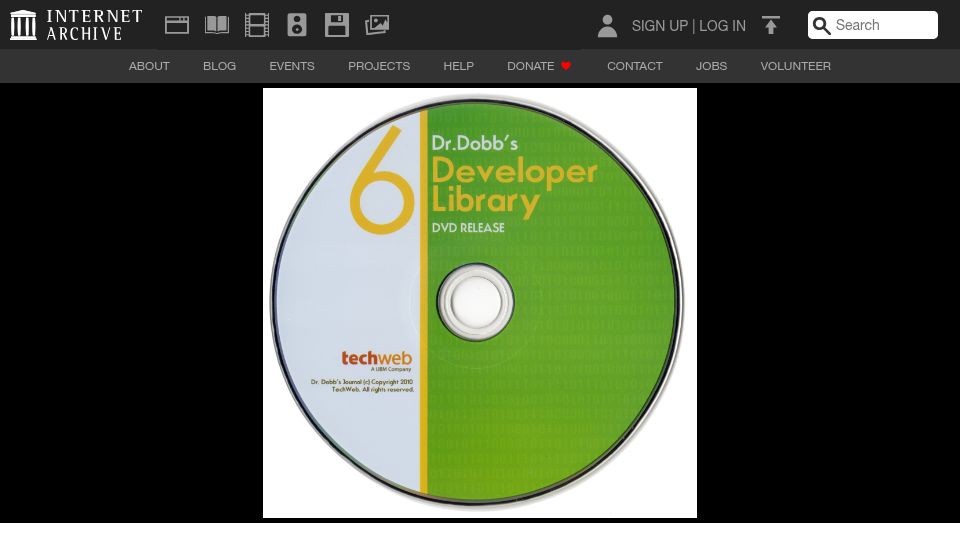Open the DONATE menu item
Image resolution: width=960 pixels, height=540 pixels.
point(539,66)
